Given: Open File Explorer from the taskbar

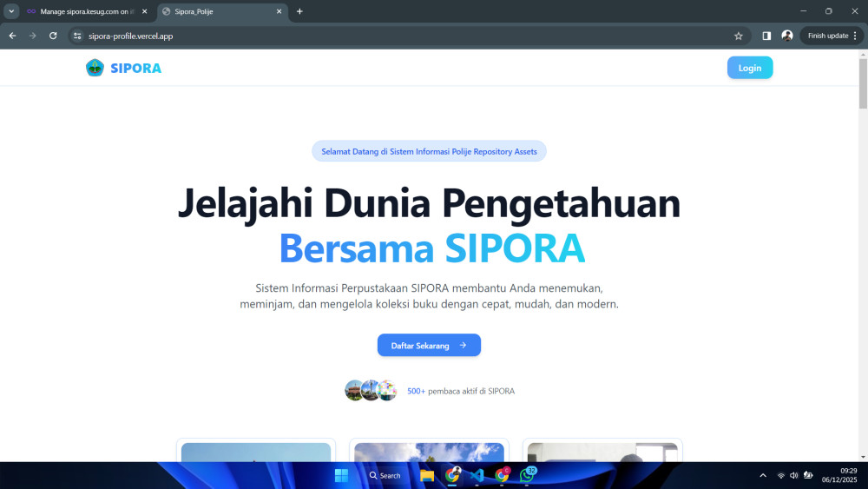Looking at the screenshot, I should point(427,475).
